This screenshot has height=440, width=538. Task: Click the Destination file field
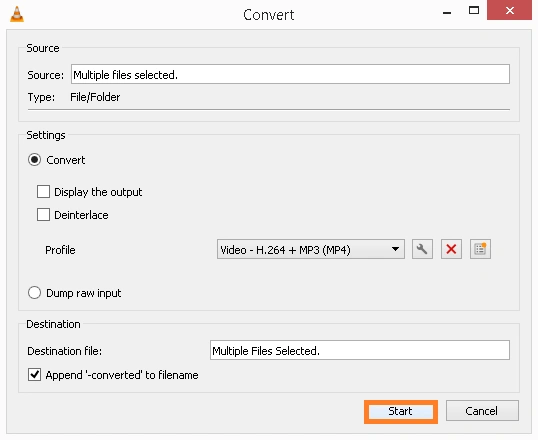(360, 350)
